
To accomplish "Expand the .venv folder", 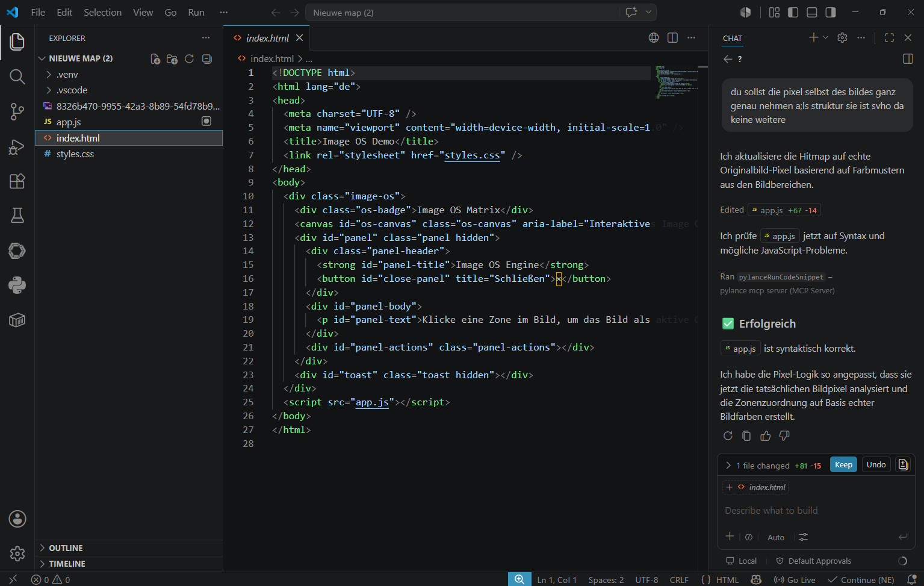I will 49,74.
